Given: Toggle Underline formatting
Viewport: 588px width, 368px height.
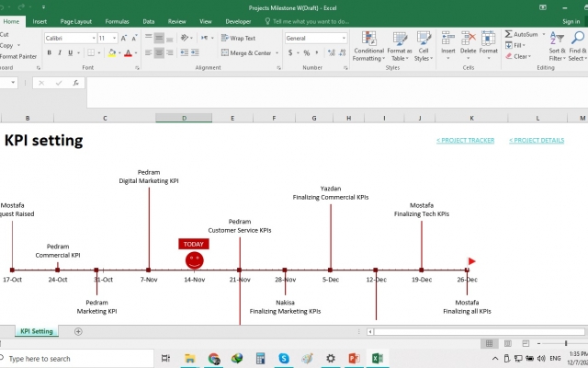Looking at the screenshot, I should tap(70, 53).
